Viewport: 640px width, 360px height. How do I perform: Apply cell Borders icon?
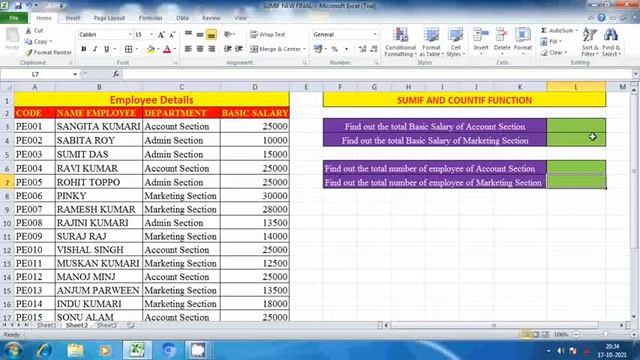click(x=129, y=49)
